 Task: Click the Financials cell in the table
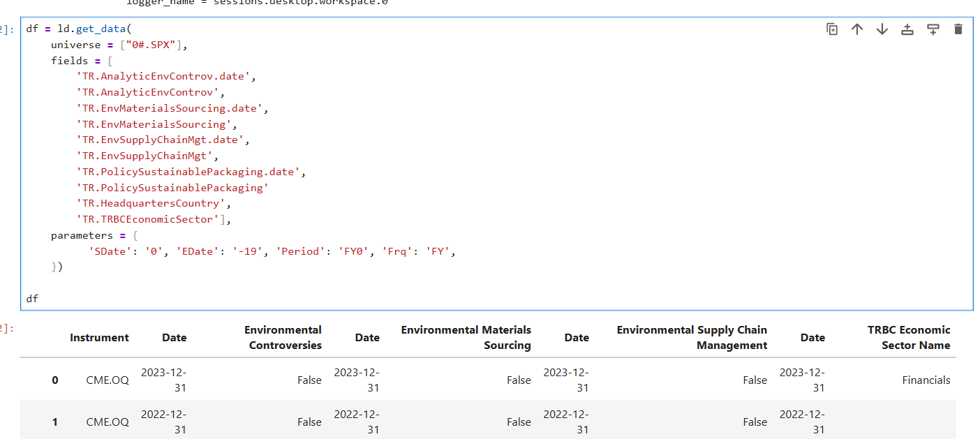click(926, 380)
